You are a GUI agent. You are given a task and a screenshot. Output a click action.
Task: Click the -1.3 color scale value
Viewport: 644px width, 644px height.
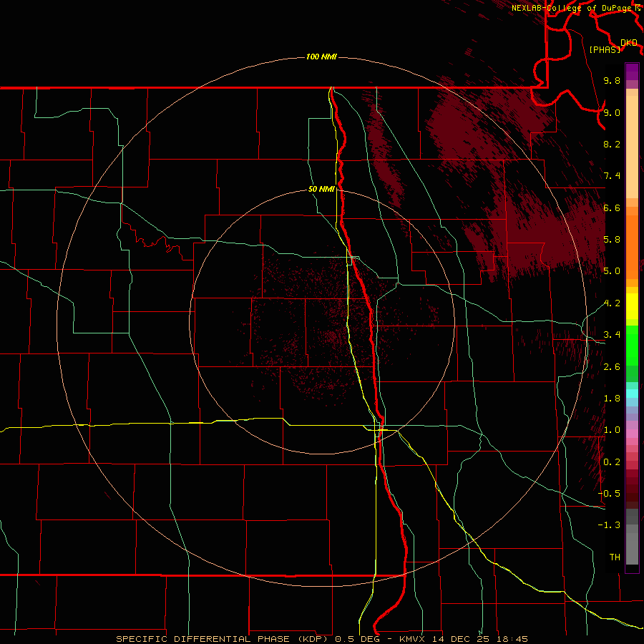pyautogui.click(x=609, y=525)
